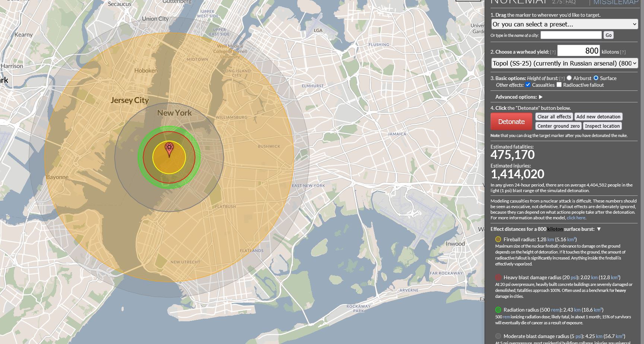Screen dimensions: 644x344
Task: Click the estimated fatalities figure 475,170
Action: point(513,155)
